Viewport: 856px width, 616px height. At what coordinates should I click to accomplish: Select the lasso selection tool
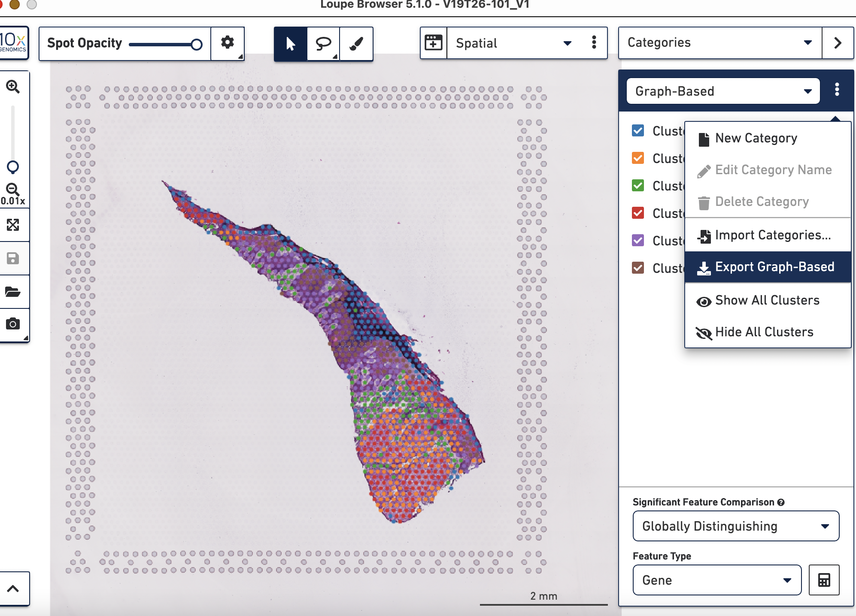pyautogui.click(x=323, y=43)
